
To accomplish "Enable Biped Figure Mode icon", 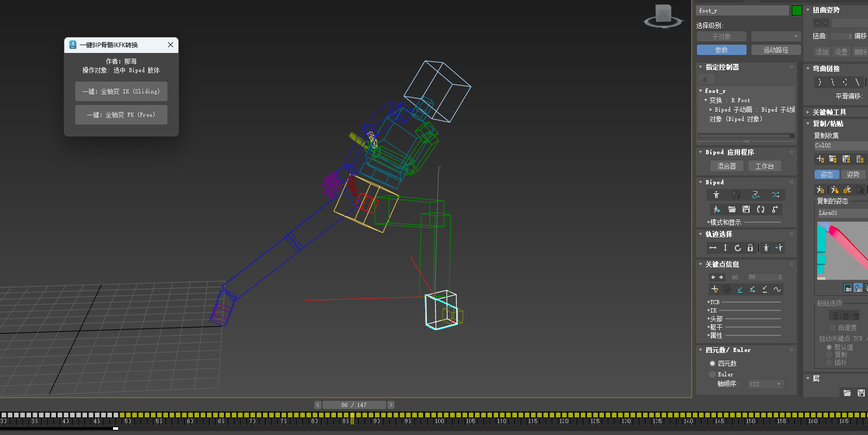I will point(716,195).
